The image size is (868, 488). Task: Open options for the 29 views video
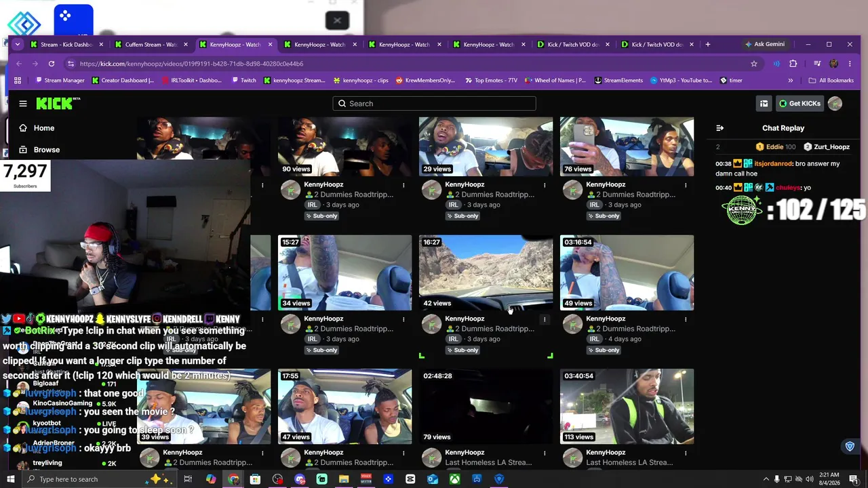[545, 184]
